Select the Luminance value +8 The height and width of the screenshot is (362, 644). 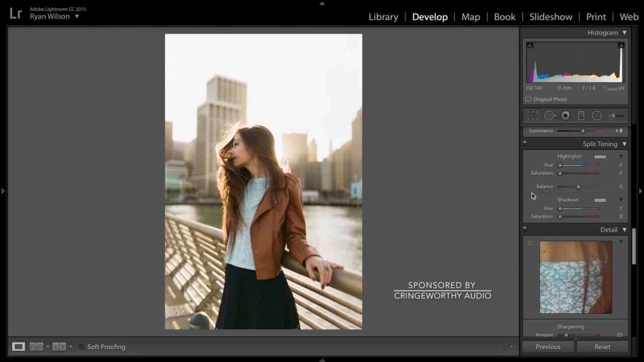point(619,131)
